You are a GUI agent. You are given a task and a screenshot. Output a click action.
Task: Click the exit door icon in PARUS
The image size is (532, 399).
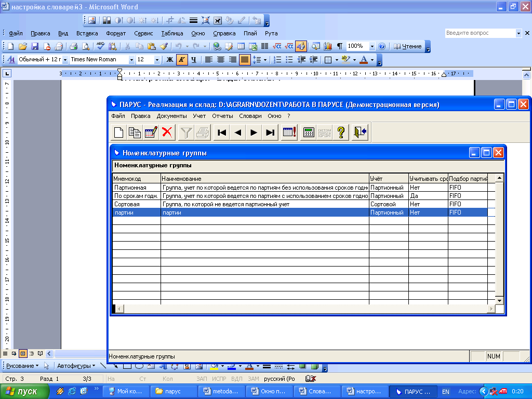pyautogui.click(x=360, y=132)
